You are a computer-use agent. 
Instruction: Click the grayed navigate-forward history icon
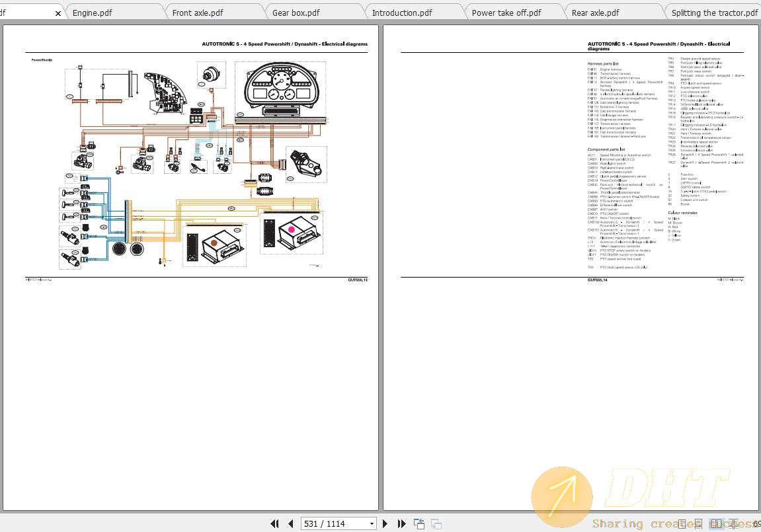coord(436,523)
